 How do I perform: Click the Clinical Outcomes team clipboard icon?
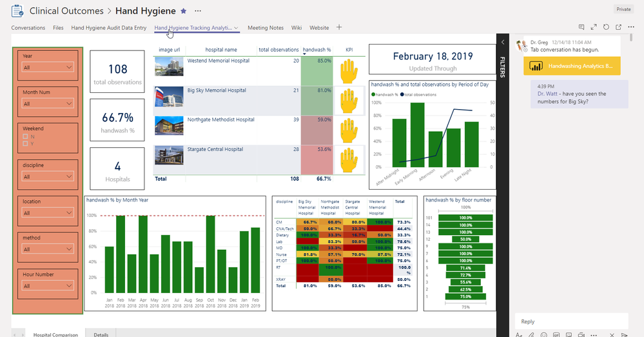pos(17,11)
